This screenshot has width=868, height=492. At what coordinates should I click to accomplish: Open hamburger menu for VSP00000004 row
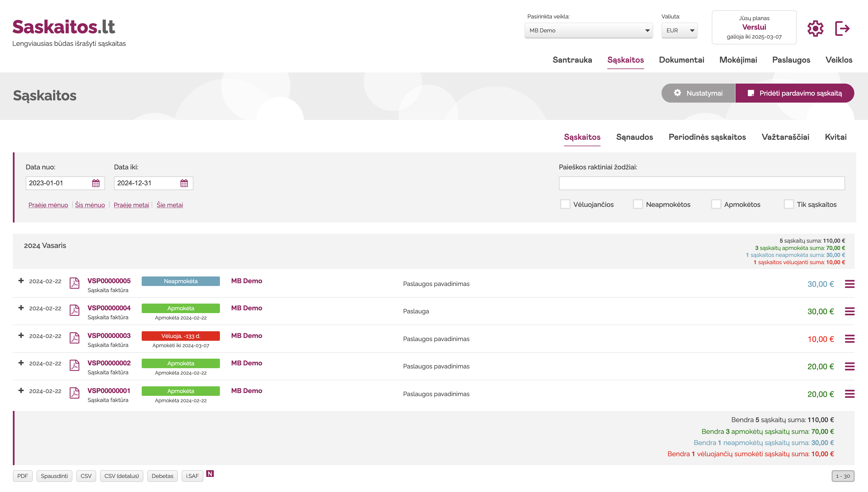click(x=850, y=311)
